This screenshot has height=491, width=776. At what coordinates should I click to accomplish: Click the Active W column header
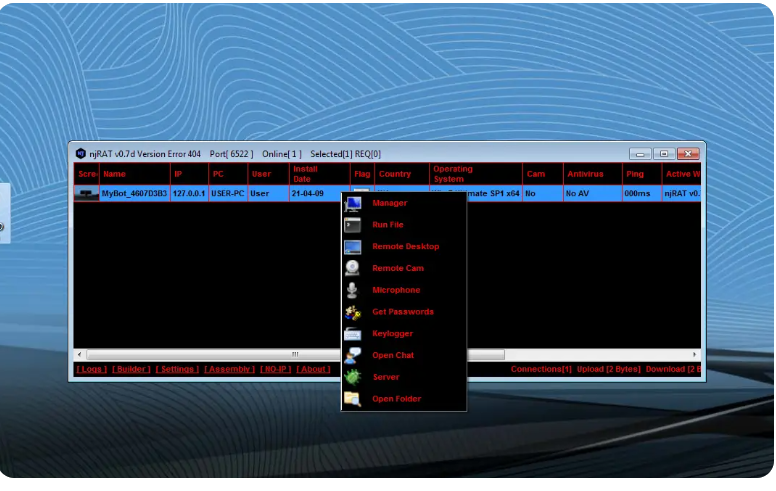(x=681, y=174)
